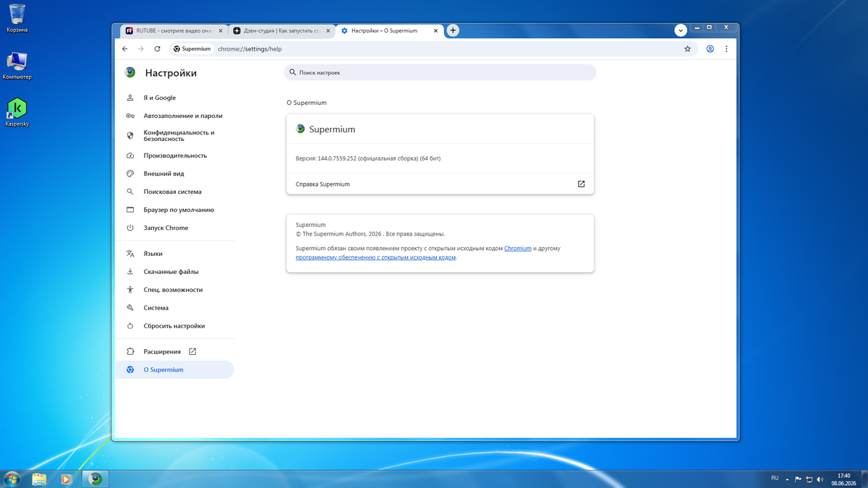Open the three-dot browser menu
Viewport: 868px width, 488px height.
726,49
